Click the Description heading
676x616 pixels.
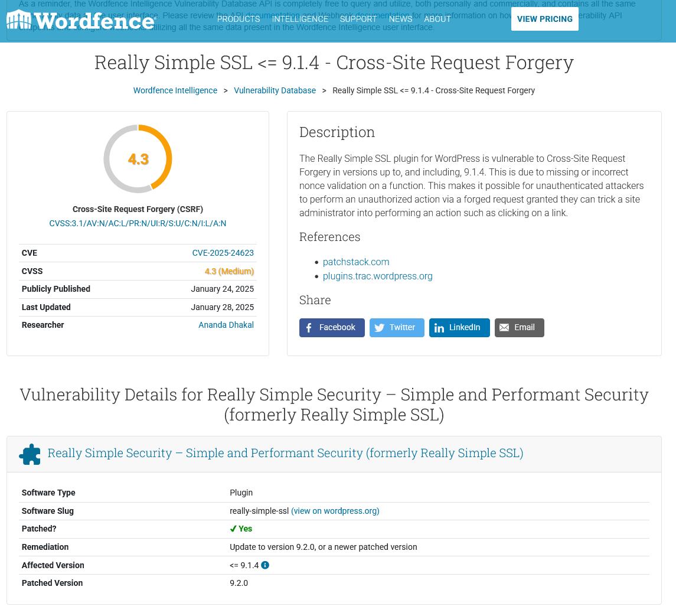[337, 132]
